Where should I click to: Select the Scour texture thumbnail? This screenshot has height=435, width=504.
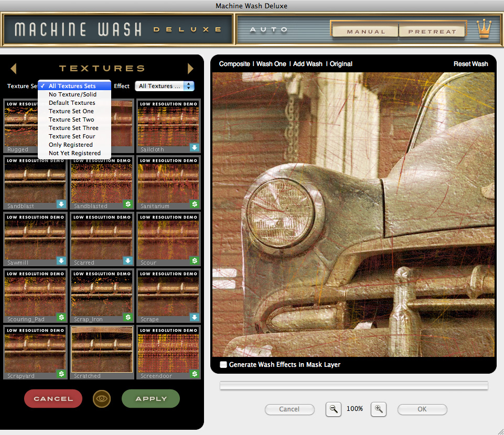point(168,239)
